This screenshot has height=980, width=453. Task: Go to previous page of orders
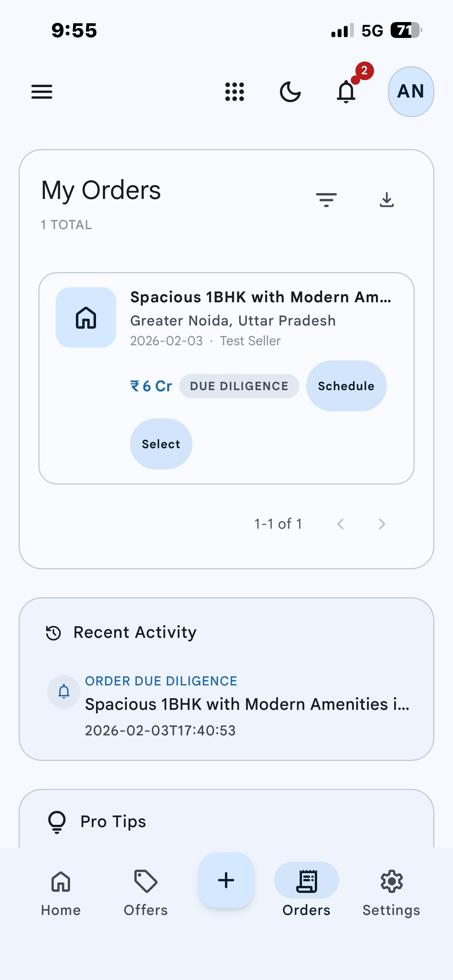pyautogui.click(x=341, y=524)
